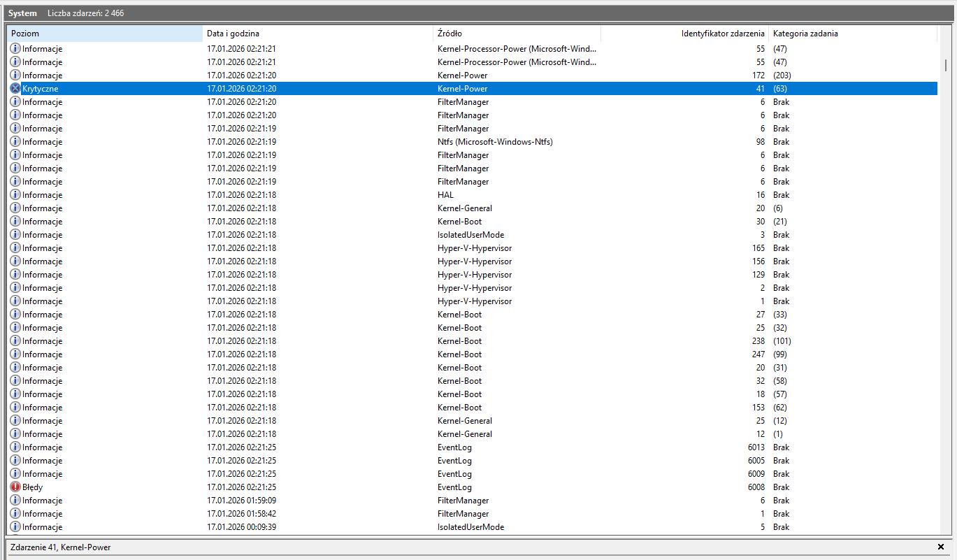Select the IsolatedUserMode event 5 row
The image size is (957, 560).
pos(461,527)
